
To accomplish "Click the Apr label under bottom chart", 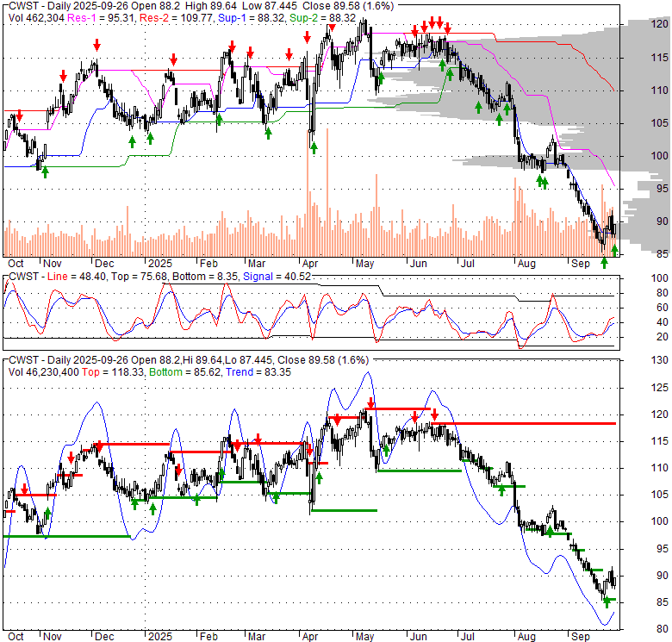I will pyautogui.click(x=310, y=637).
